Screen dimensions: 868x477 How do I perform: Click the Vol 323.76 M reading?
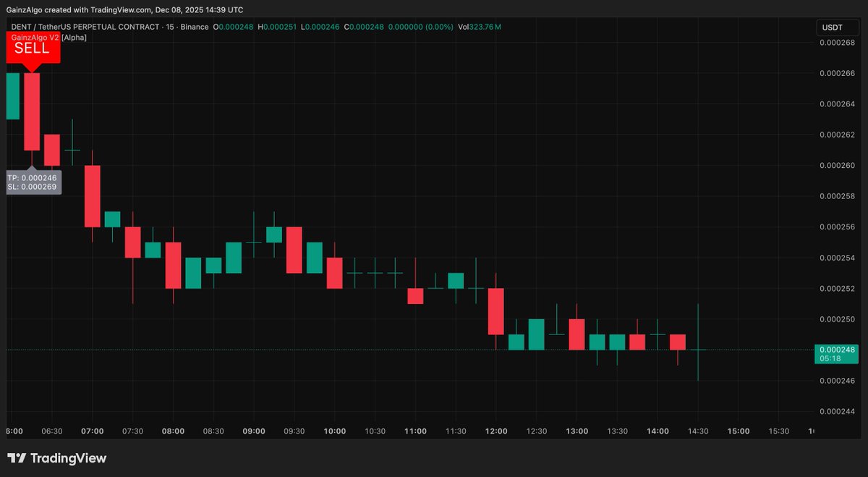click(x=480, y=27)
